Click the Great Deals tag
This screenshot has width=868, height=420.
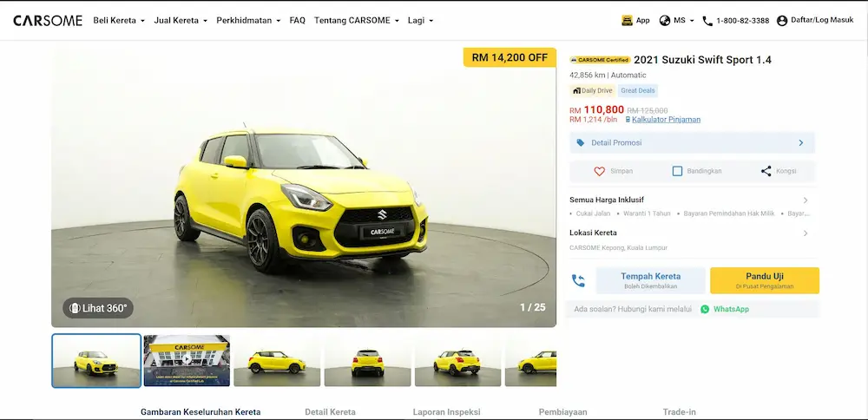click(x=638, y=91)
